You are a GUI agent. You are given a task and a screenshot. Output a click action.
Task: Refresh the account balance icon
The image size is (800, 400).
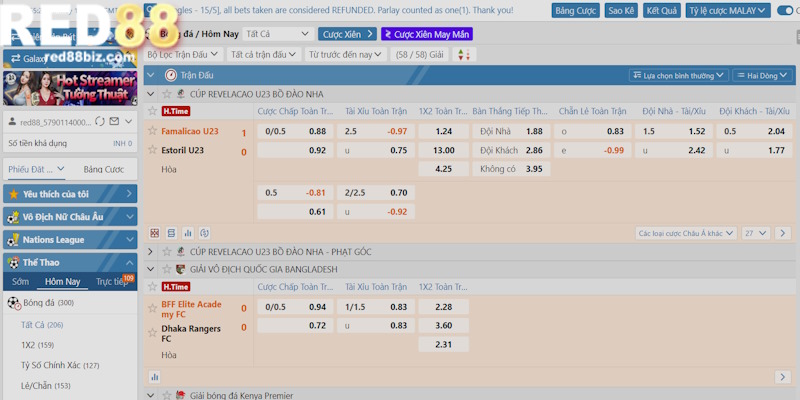pyautogui.click(x=100, y=121)
